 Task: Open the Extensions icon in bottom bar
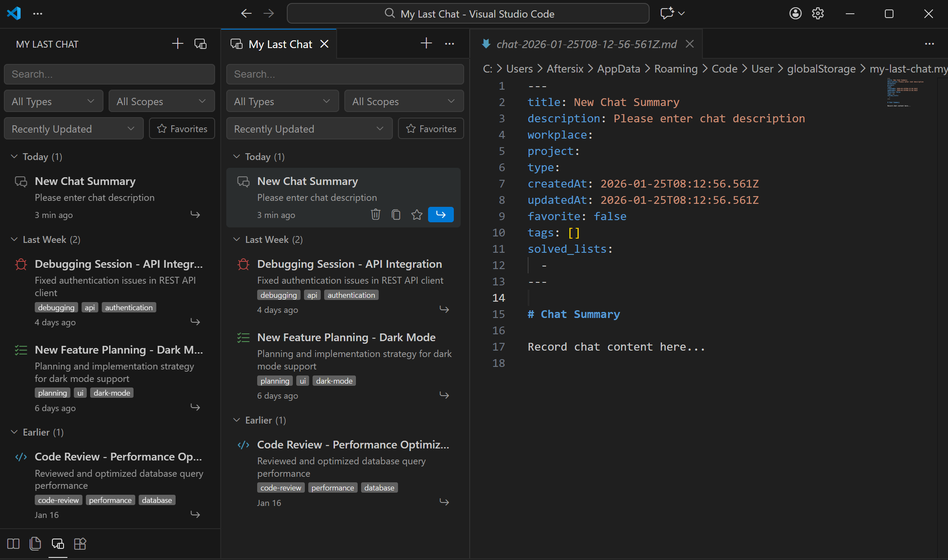(x=80, y=544)
